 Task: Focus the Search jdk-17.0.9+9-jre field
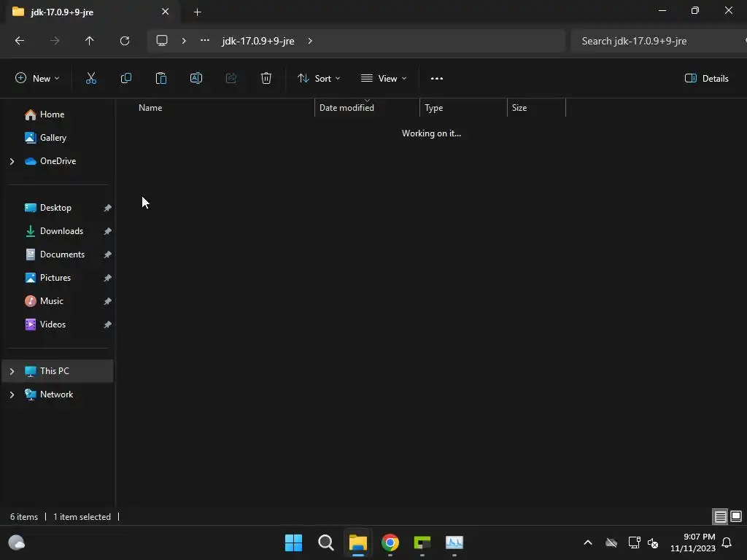tap(659, 41)
